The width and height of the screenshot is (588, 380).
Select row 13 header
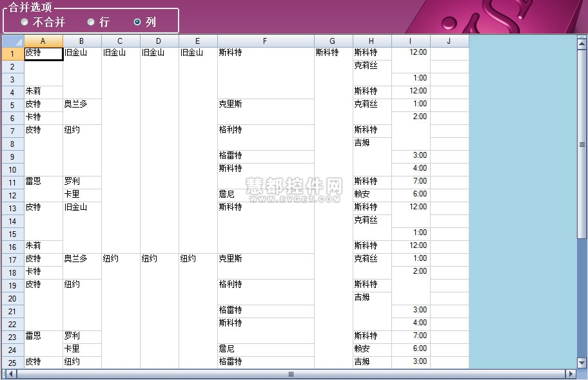(x=13, y=209)
